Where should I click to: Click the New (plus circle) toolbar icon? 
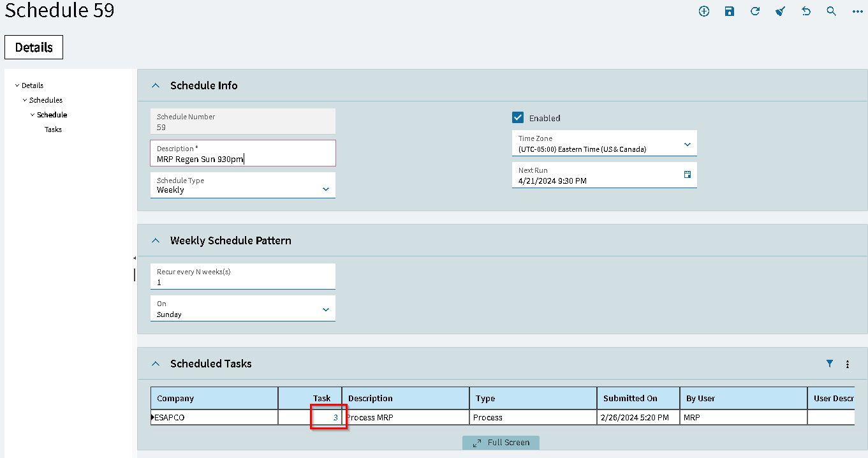[x=704, y=11]
